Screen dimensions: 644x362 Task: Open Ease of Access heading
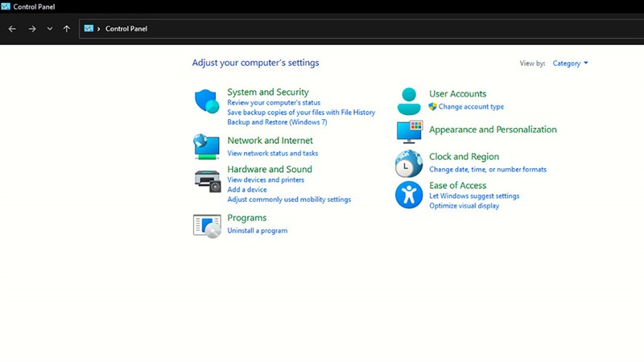pyautogui.click(x=457, y=186)
